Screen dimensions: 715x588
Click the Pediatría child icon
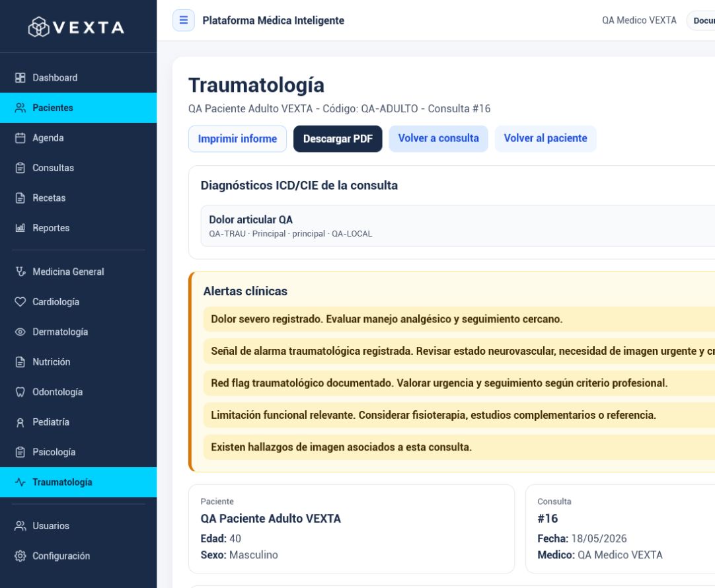(x=20, y=422)
